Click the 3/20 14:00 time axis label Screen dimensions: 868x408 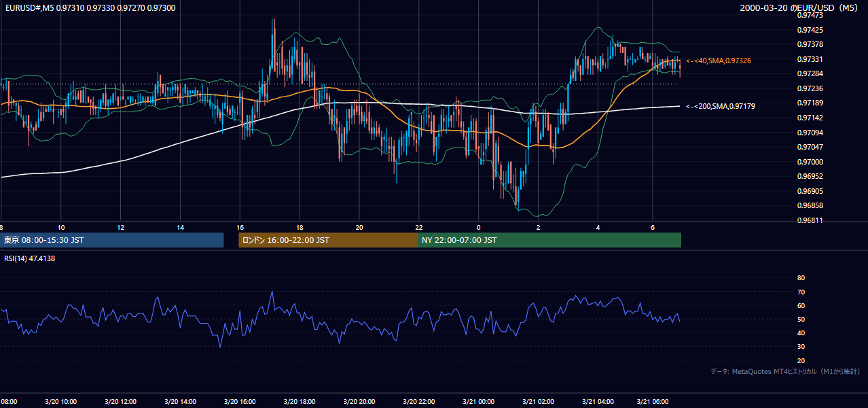pyautogui.click(x=181, y=402)
